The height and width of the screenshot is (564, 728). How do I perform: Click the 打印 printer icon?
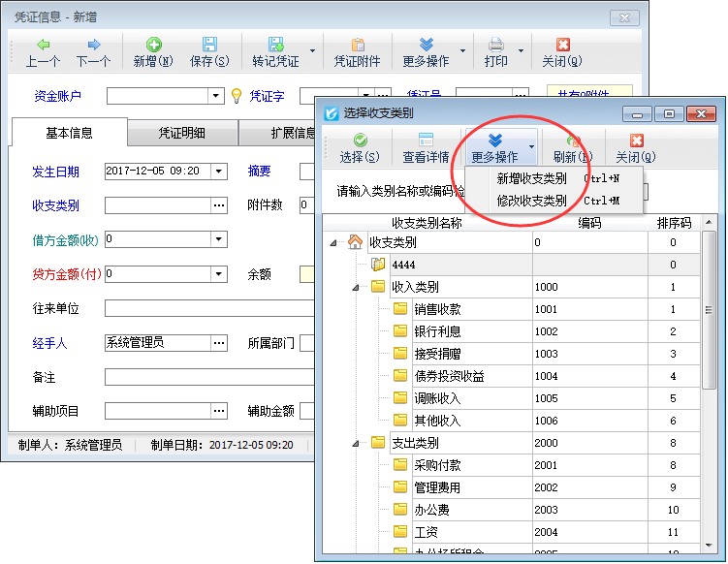pos(495,46)
